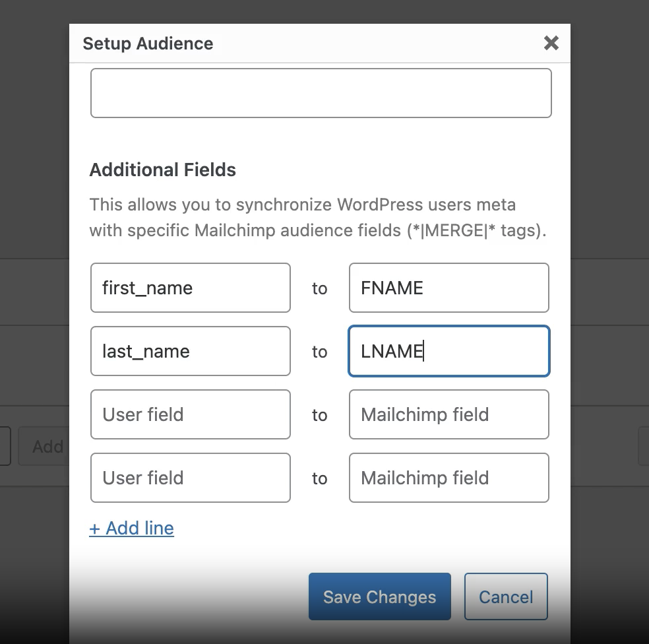Select the last_name user field

[x=190, y=351]
